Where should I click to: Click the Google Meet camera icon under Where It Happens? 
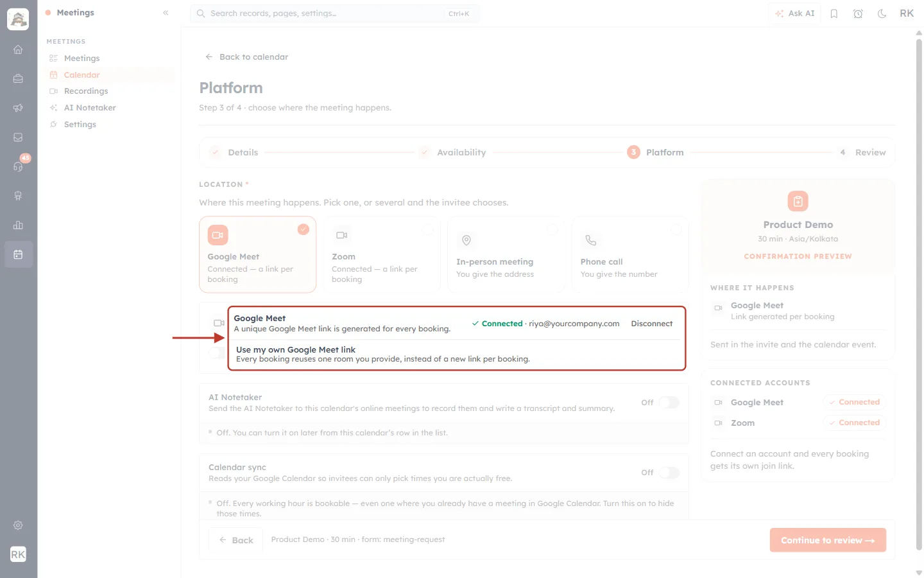[x=718, y=308]
